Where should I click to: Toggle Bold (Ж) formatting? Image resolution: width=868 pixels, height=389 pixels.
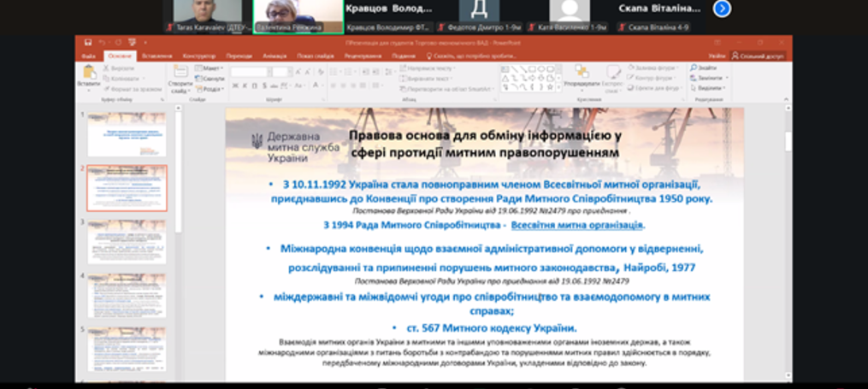pos(234,85)
